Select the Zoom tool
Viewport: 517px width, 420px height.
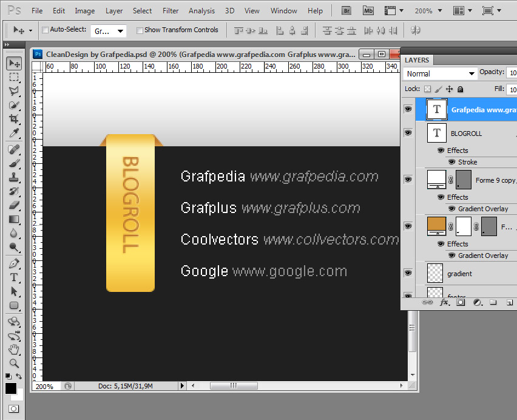click(x=14, y=364)
